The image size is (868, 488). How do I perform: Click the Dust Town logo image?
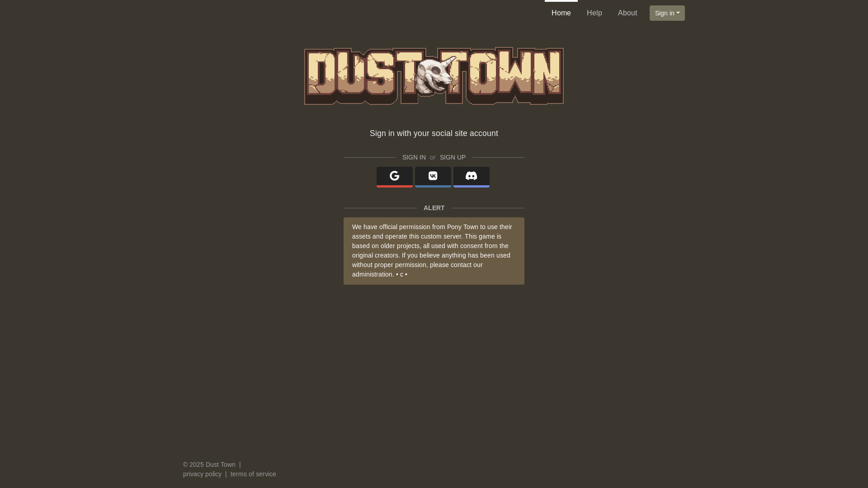(x=434, y=76)
